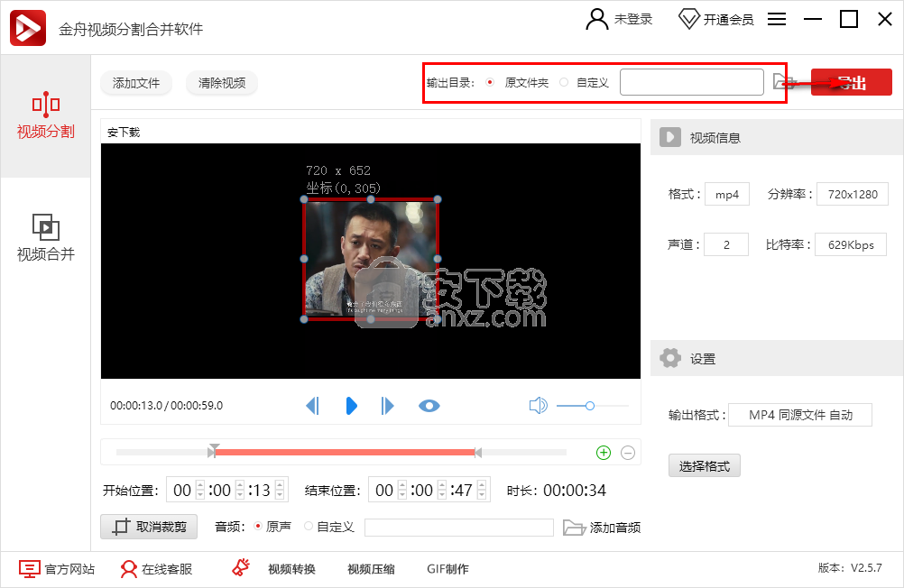Click the timeline start marker
The width and height of the screenshot is (904, 588).
point(214,450)
